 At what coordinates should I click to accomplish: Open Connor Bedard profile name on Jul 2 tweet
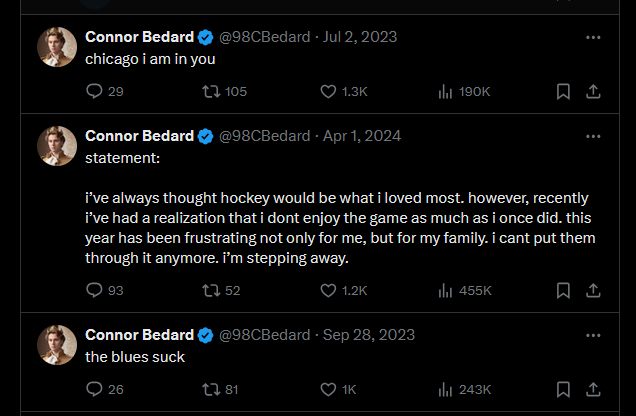139,37
